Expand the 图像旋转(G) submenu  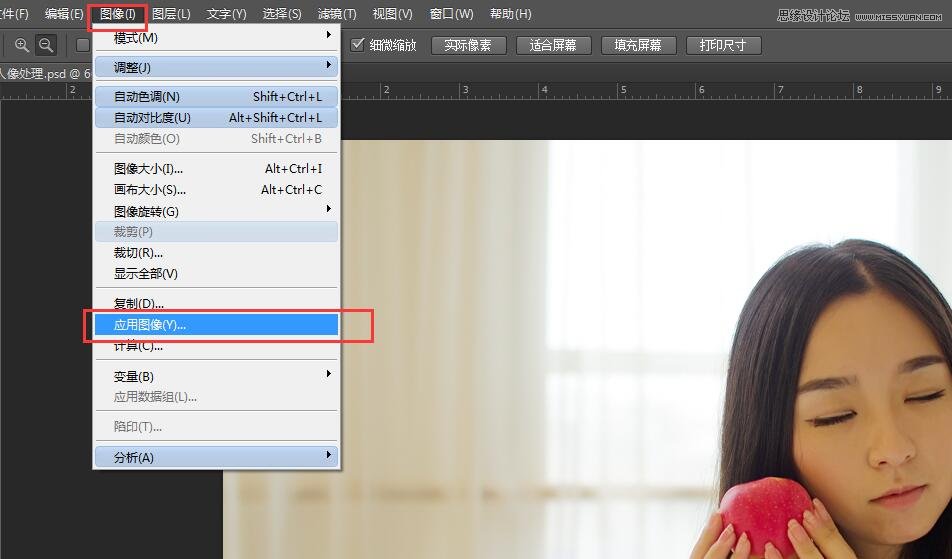[x=215, y=211]
